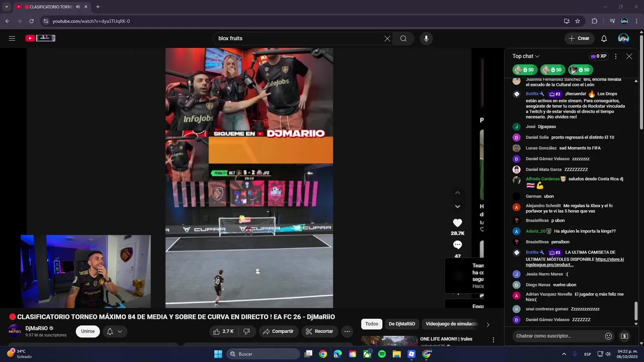Create clip with Recortar button
The width and height of the screenshot is (644, 362).
coord(319,331)
